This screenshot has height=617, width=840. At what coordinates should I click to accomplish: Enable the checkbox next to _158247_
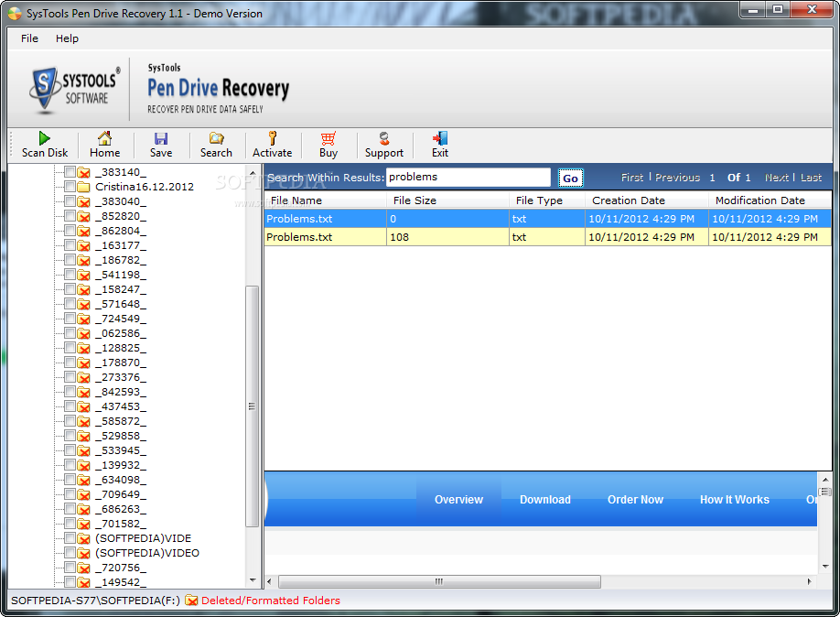pyautogui.click(x=70, y=289)
